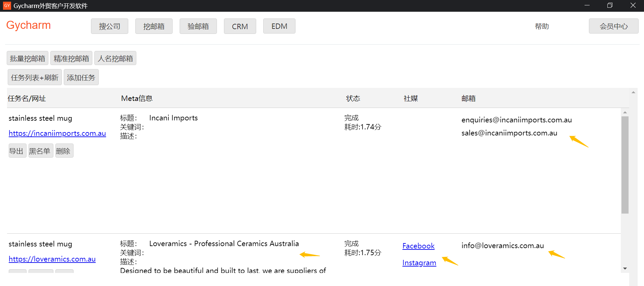Click the inner scrollbar up arrow
Screen dimensions: 644x286
pos(625,112)
